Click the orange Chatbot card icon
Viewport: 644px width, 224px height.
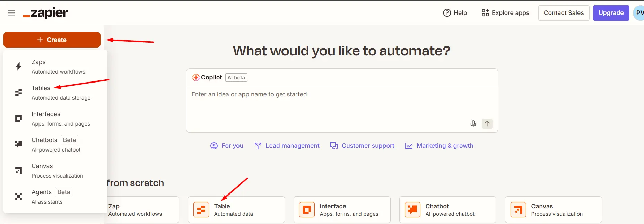coord(413,210)
